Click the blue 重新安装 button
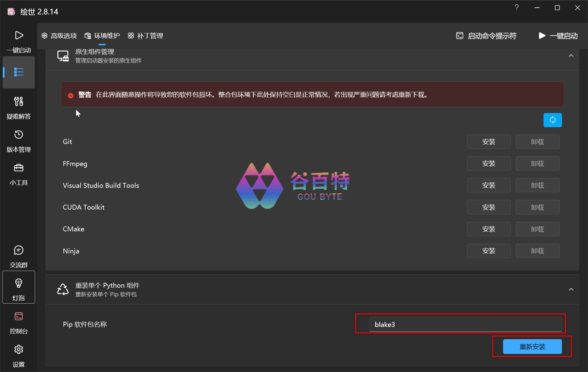 (532, 347)
